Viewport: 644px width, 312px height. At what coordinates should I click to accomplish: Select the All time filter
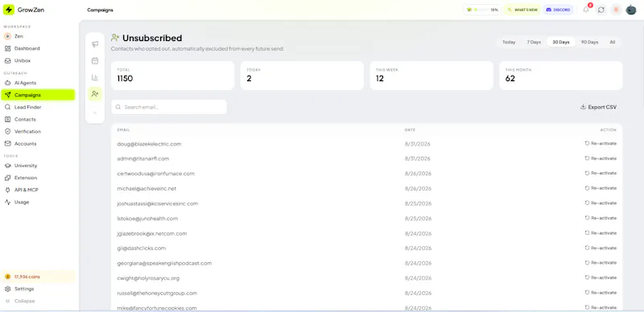613,43
